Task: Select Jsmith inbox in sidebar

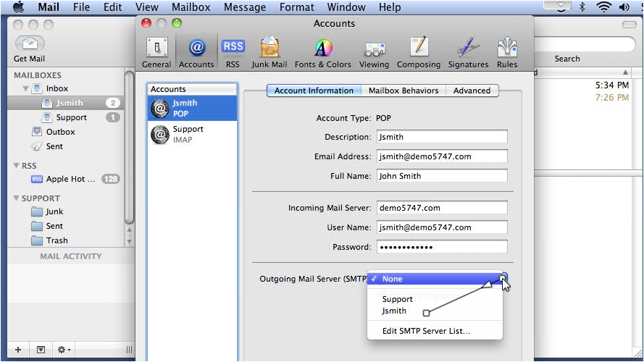Action: pos(66,103)
